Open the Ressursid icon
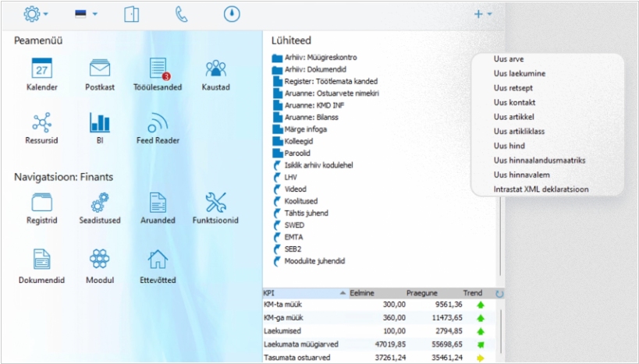 click(41, 123)
